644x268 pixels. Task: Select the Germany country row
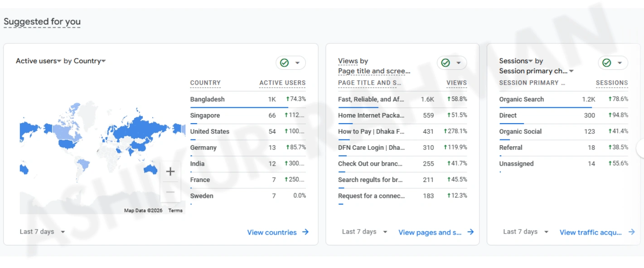[248, 148]
